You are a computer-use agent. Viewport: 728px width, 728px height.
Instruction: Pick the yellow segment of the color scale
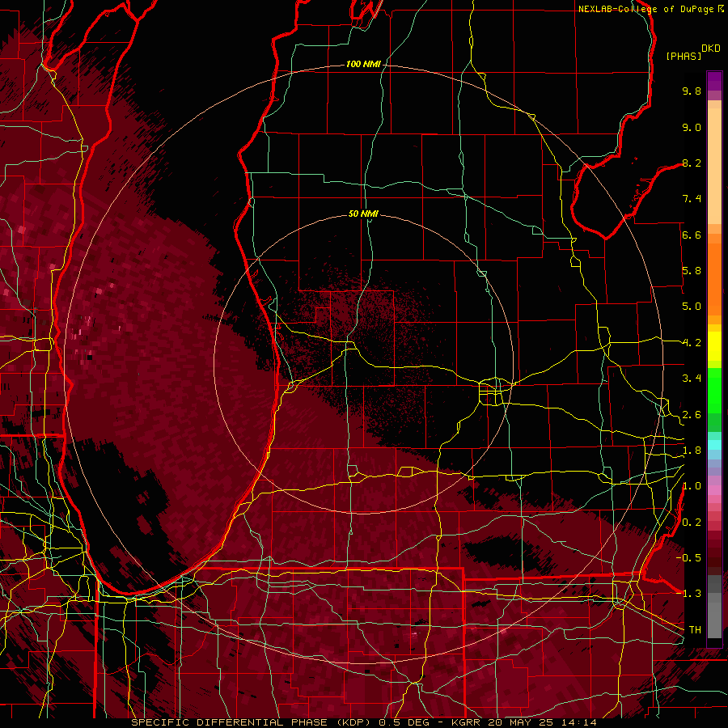click(x=714, y=346)
